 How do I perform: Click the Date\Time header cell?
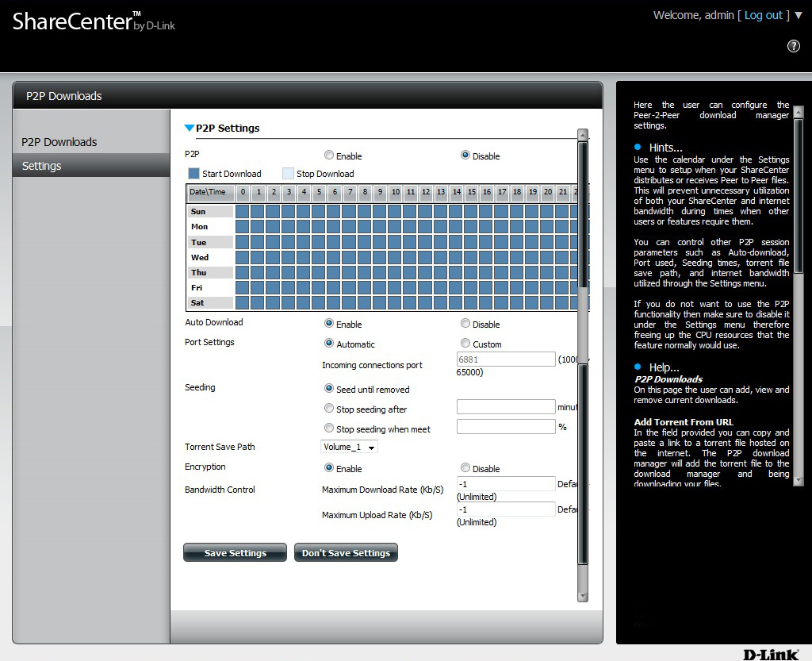pyautogui.click(x=209, y=192)
